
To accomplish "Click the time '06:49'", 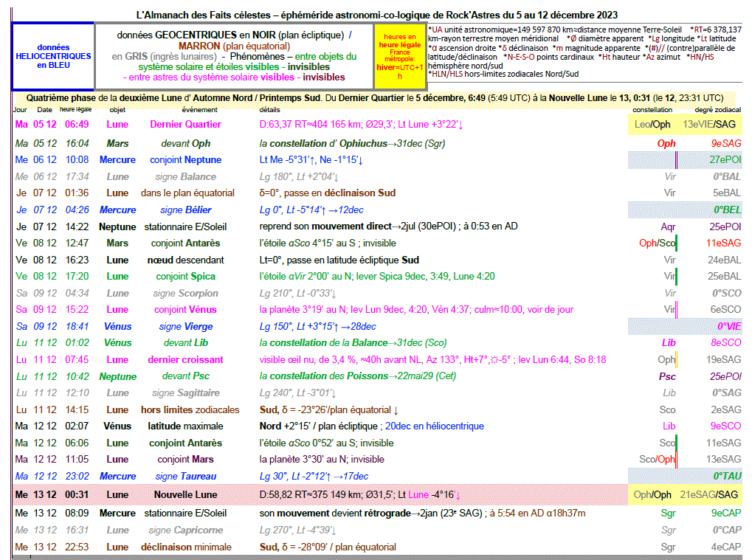I will pos(77,124).
